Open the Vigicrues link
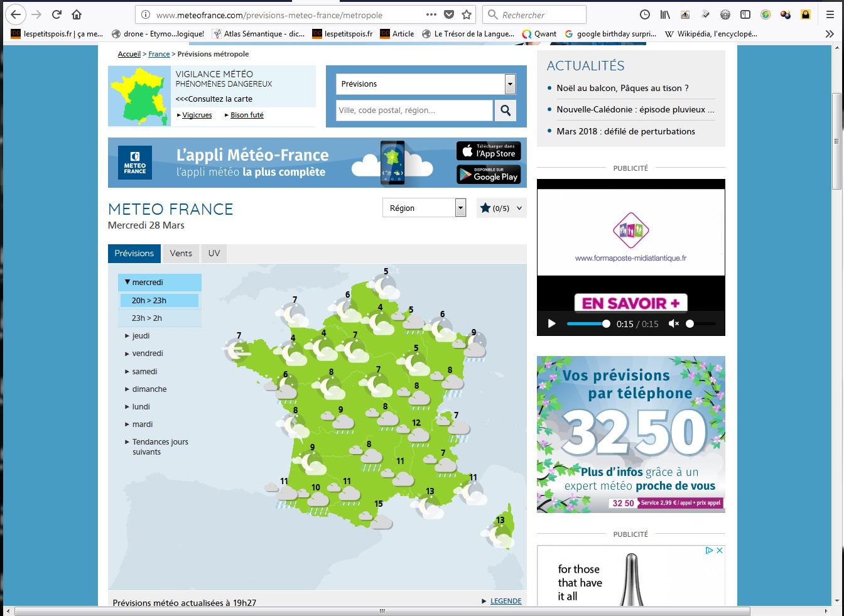Viewport: 844px width, 616px height. (x=197, y=115)
